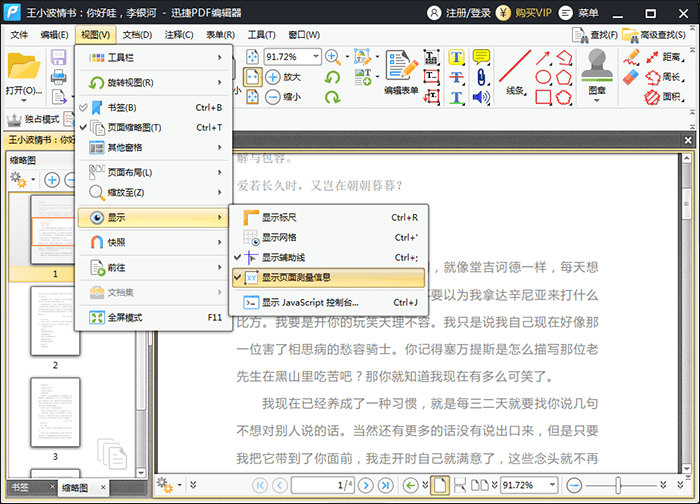Click the zoom slider in status bar
The image size is (700, 504).
(621, 485)
